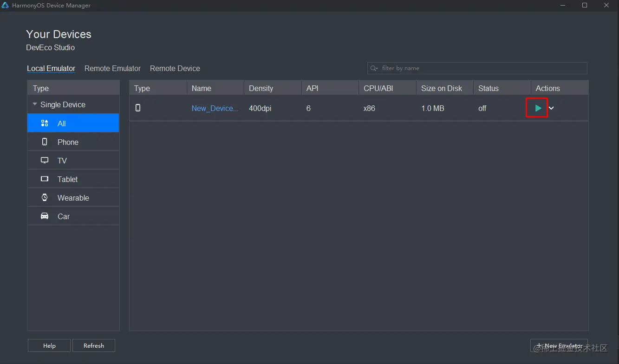Select the TV label in type list
The width and height of the screenshot is (619, 364).
(62, 161)
